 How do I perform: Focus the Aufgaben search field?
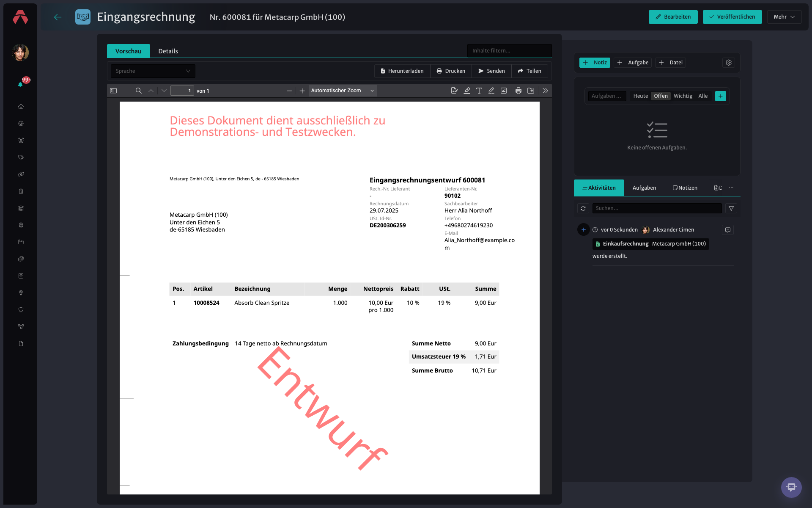pyautogui.click(x=607, y=96)
